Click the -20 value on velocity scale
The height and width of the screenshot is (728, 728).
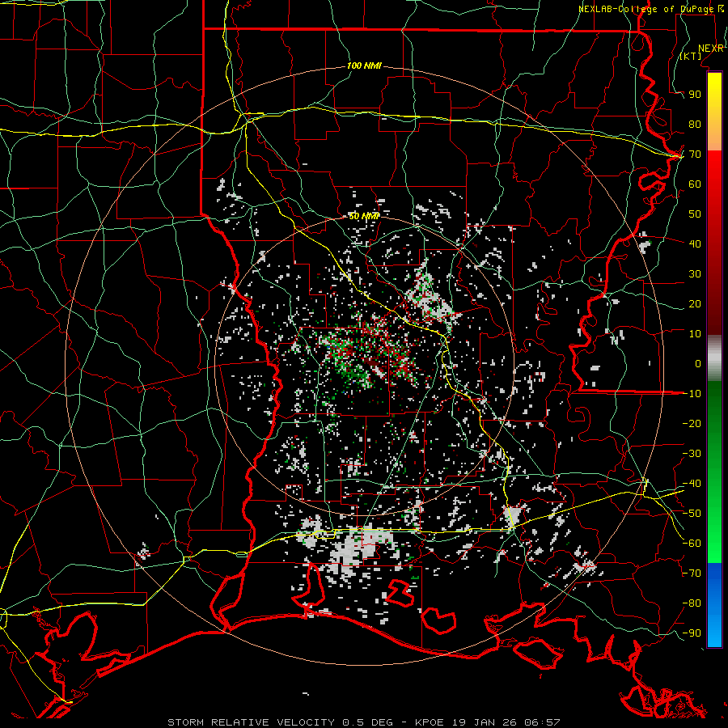(692, 423)
